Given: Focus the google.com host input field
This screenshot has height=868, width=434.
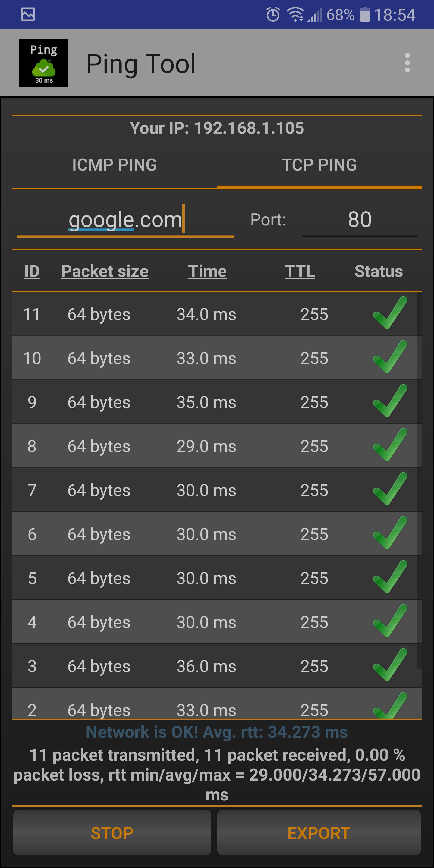Looking at the screenshot, I should click(x=125, y=220).
